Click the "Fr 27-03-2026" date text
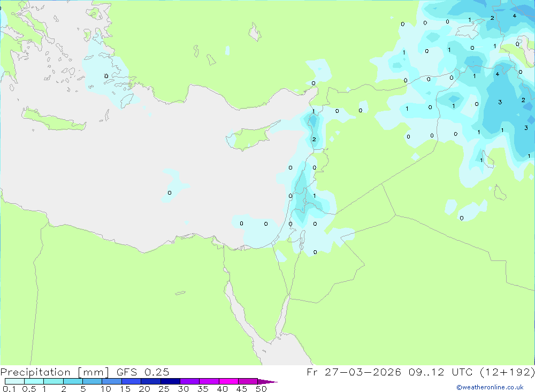The image size is (535, 392). 354,372
